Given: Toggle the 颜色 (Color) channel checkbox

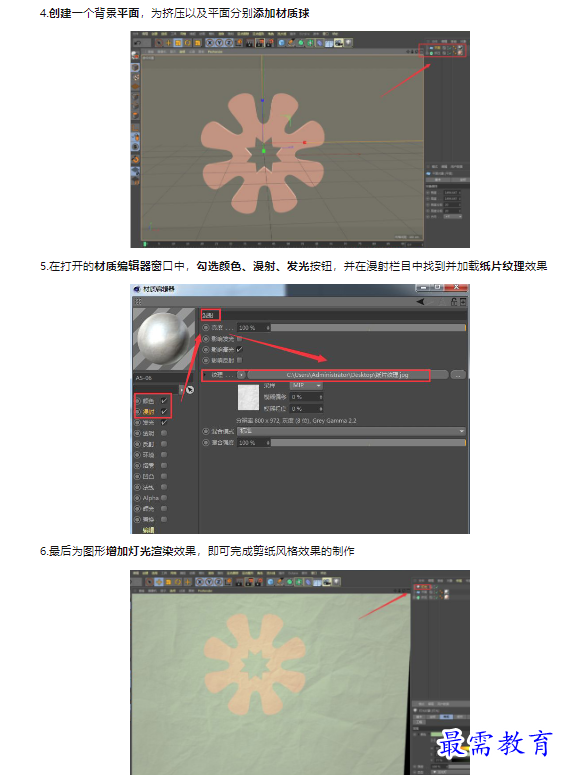Looking at the screenshot, I should [x=164, y=401].
